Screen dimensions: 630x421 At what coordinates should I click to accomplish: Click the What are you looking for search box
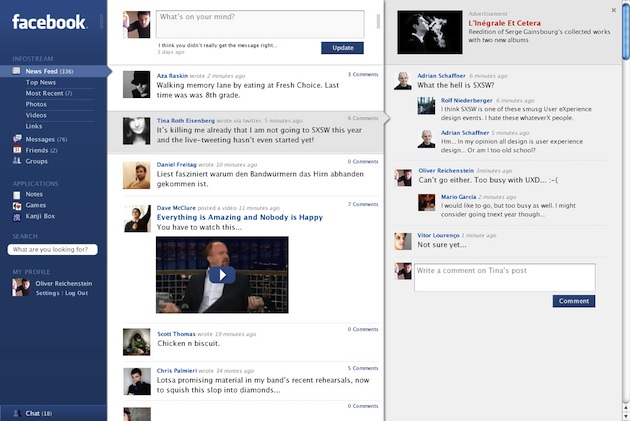pos(52,249)
